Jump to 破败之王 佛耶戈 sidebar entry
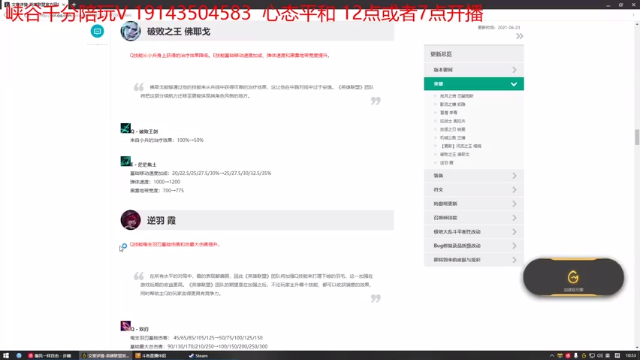Screen dimensions: 640x360 (454, 154)
